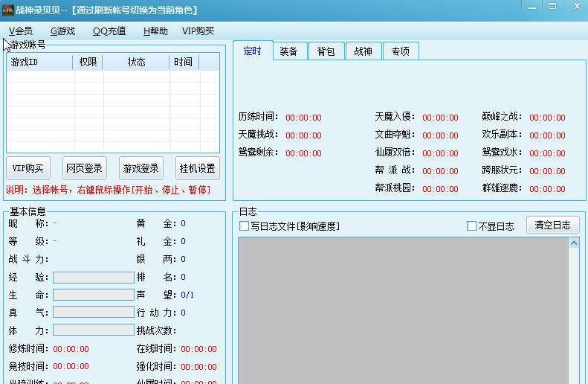Toggle the 不显日志 checkbox
The image size is (588, 384).
click(471, 226)
